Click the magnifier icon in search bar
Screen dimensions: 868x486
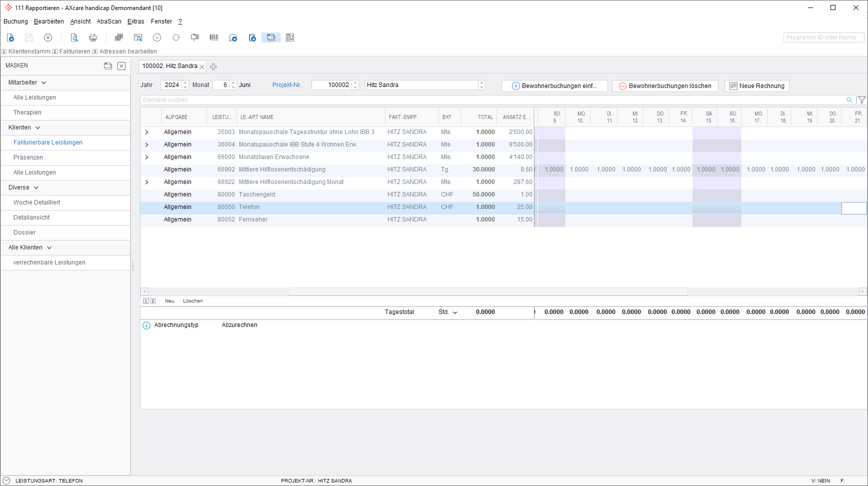(x=849, y=100)
